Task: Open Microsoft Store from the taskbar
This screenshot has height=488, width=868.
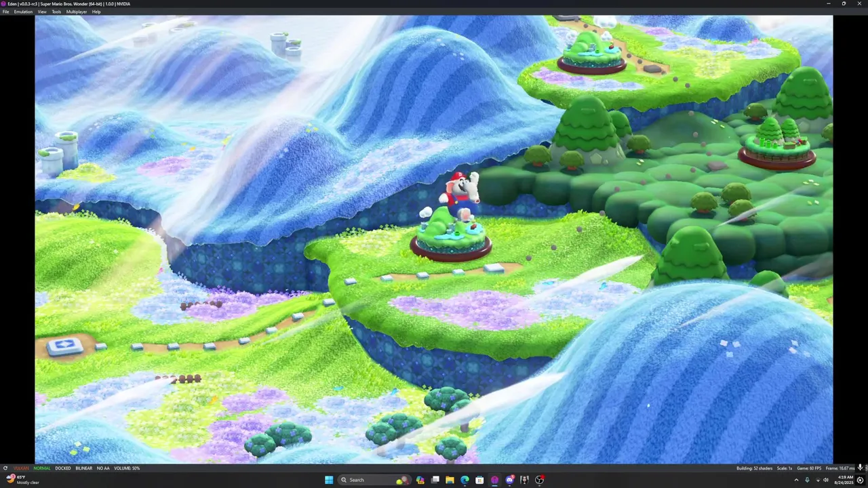Action: (x=479, y=480)
